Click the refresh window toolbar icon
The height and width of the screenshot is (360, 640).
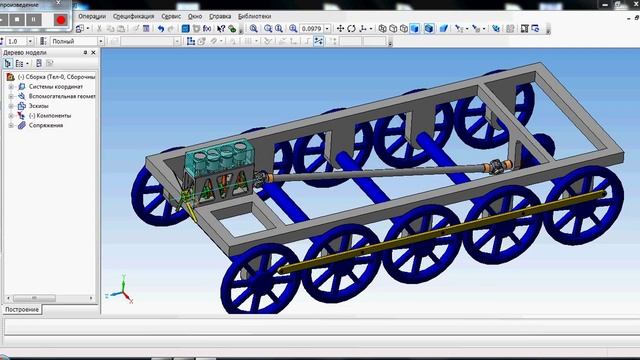(535, 29)
